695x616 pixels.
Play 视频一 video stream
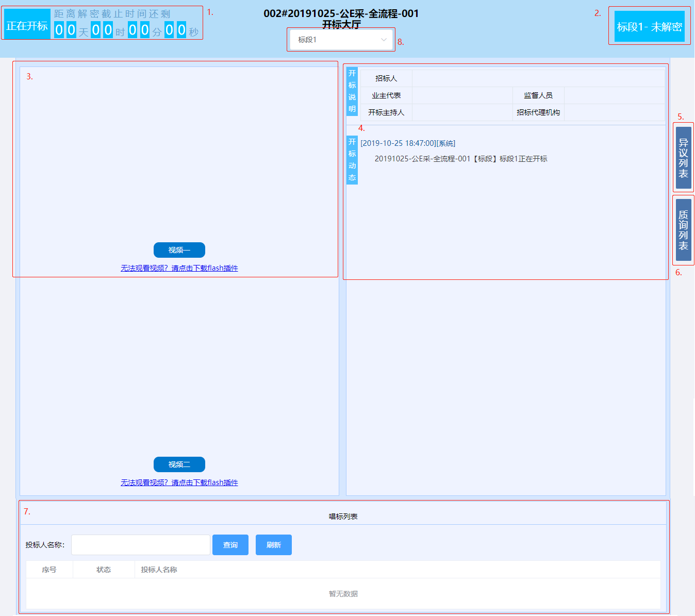coord(179,250)
